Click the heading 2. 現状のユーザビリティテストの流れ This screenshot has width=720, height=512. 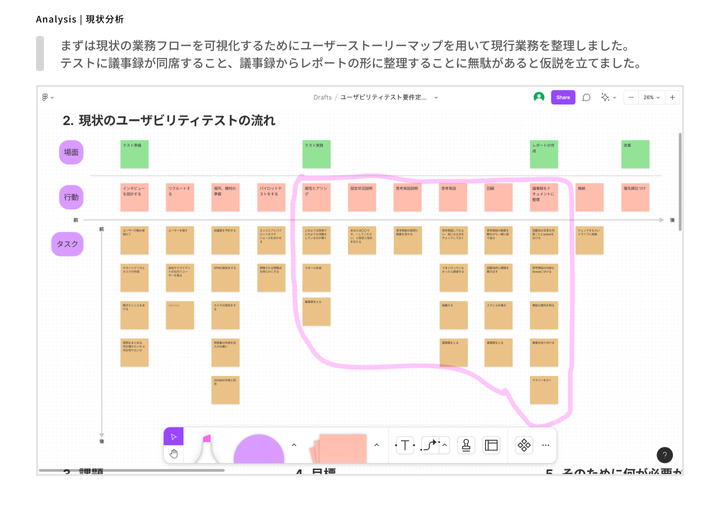[x=169, y=120]
